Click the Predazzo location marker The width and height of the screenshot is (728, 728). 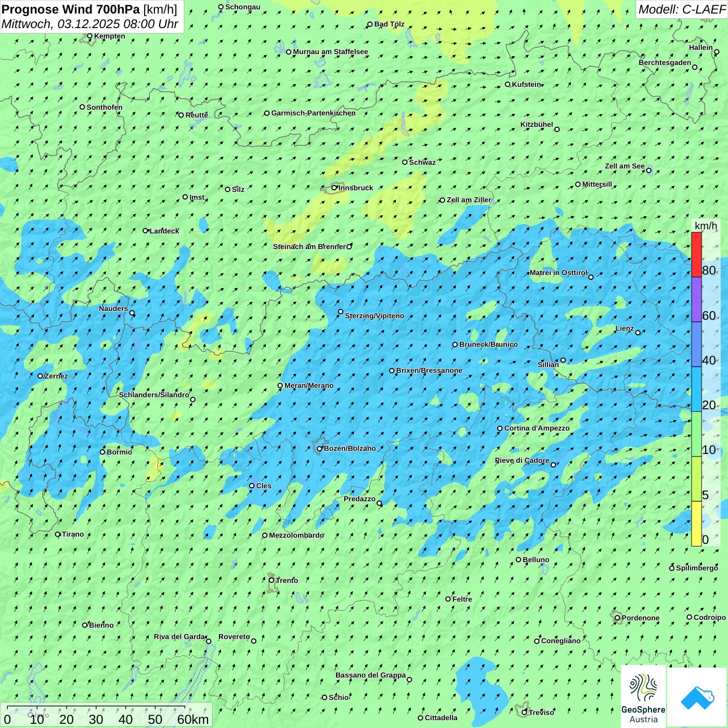click(x=379, y=503)
